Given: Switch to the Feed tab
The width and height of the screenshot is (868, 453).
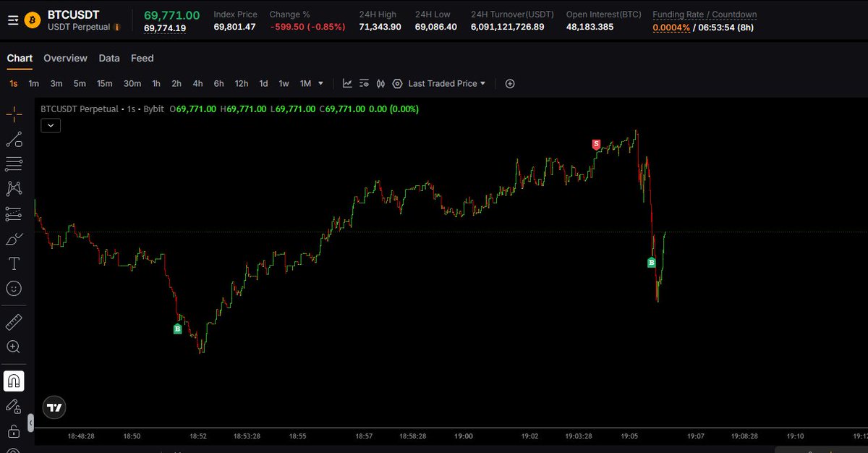Looking at the screenshot, I should coord(142,58).
